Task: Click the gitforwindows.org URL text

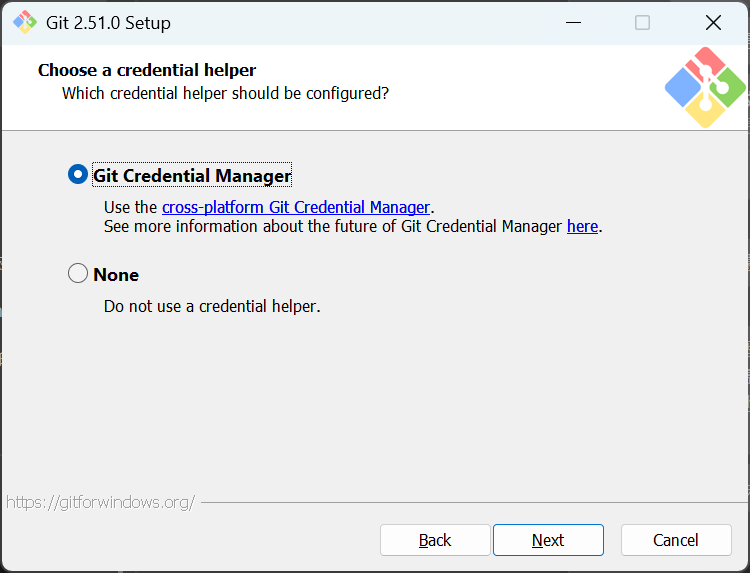Action: (100, 502)
